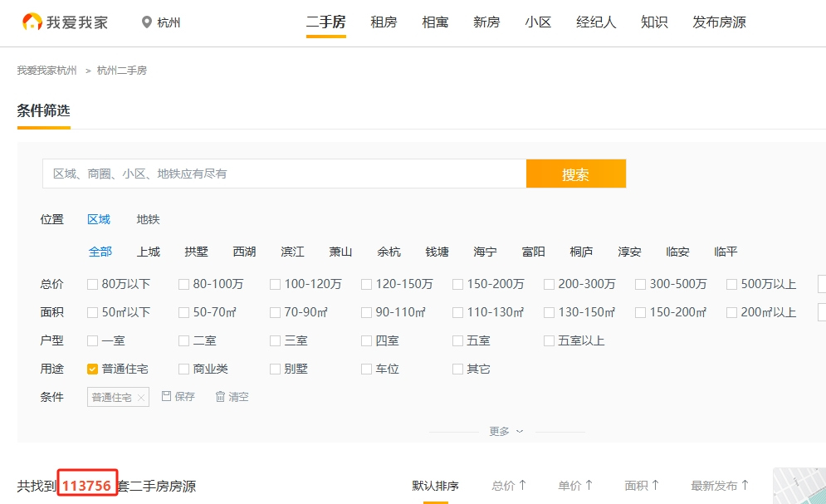
Task: Filter by 滨江 district
Action: [x=292, y=252]
